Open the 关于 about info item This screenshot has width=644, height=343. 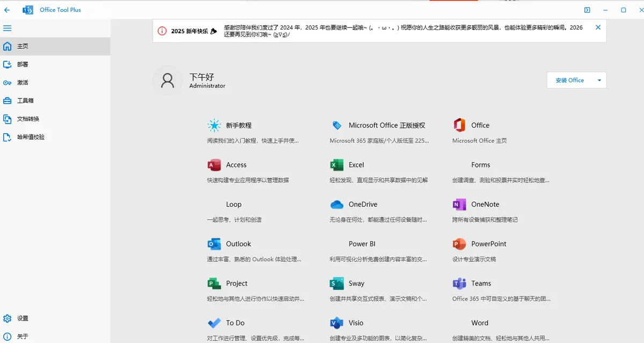(x=55, y=337)
